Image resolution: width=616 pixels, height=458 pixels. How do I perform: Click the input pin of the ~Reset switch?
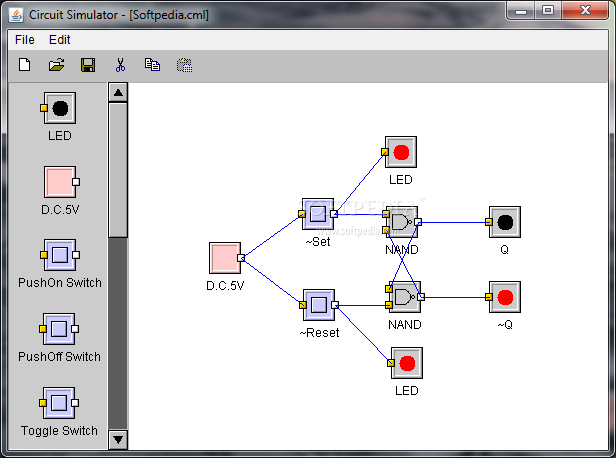(302, 305)
